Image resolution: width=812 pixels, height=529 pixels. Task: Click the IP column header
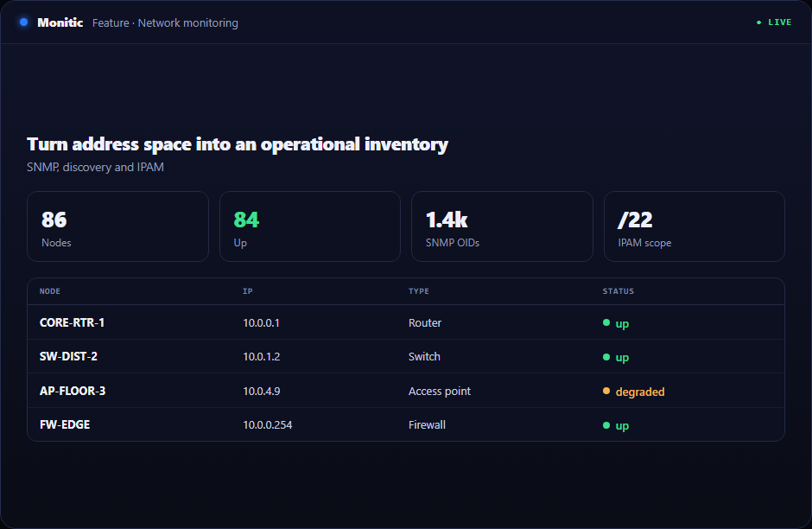click(248, 291)
